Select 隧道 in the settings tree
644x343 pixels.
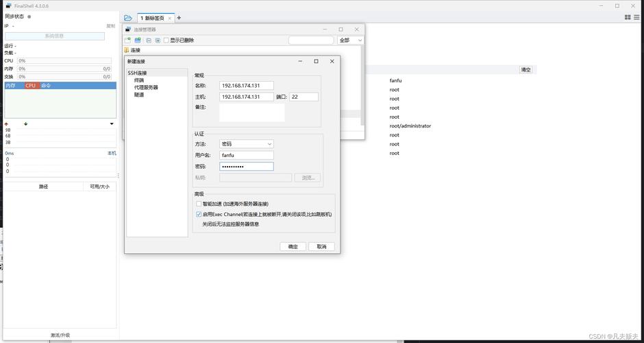pos(139,95)
